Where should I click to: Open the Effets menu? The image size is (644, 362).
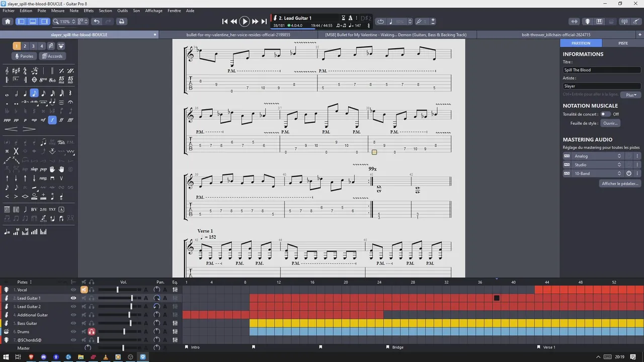click(89, 11)
